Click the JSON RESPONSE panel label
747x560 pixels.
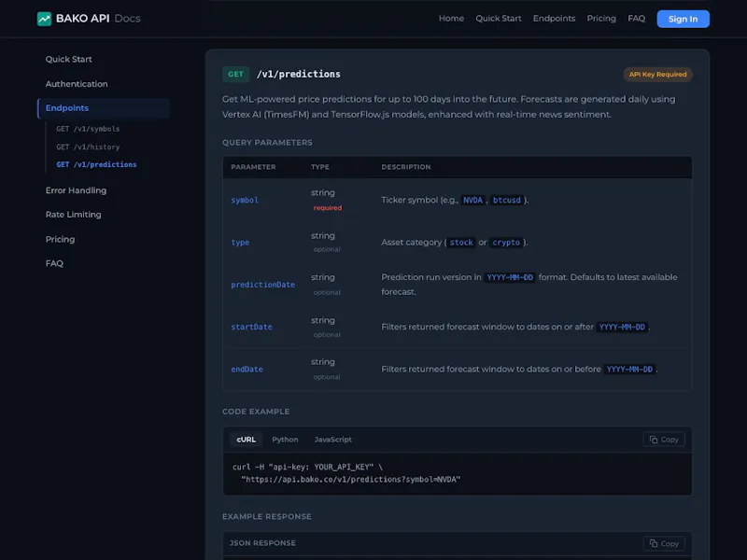[x=262, y=543]
